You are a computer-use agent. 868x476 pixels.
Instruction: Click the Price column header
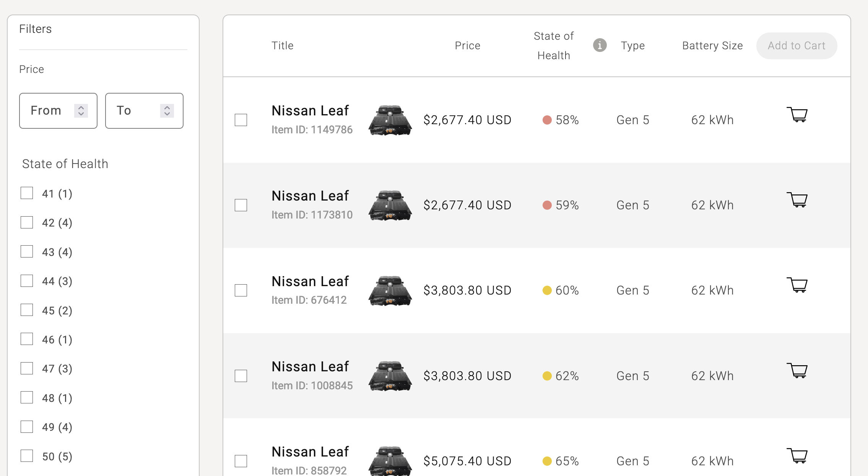click(x=467, y=46)
